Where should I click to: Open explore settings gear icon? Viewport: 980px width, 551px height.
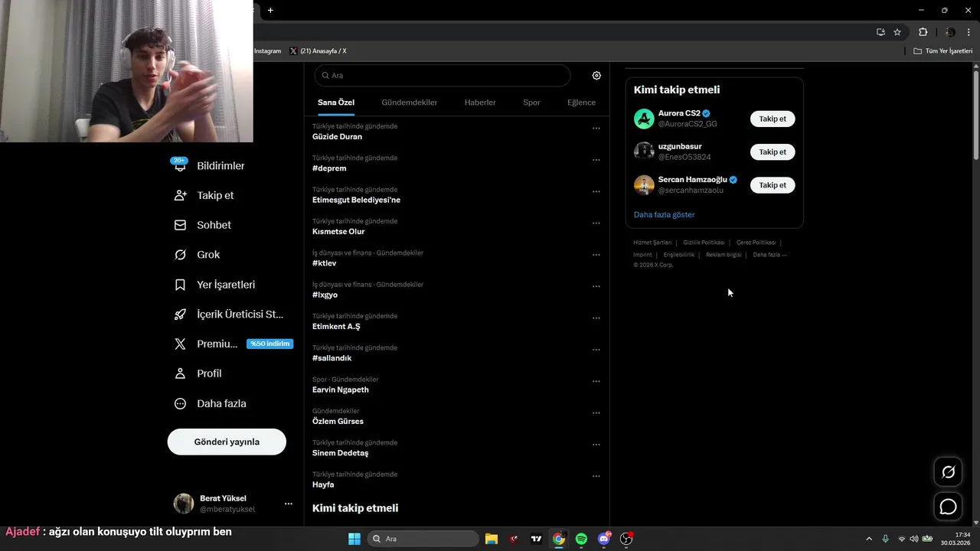pos(596,76)
